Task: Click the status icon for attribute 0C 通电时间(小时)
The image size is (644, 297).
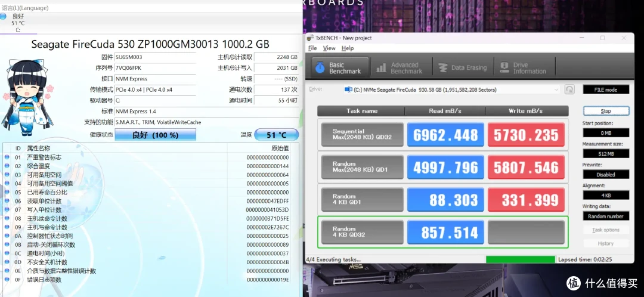Action: point(7,253)
